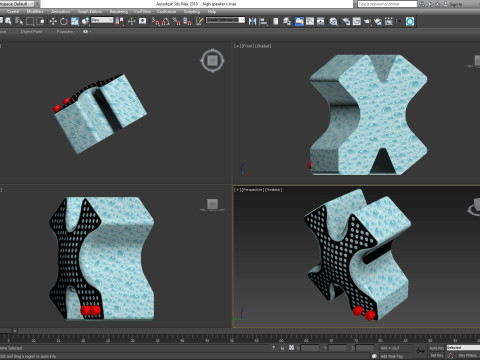480x360 pixels.
Task: Open the Reference Coordinate System dropdown
Action: (x=102, y=20)
